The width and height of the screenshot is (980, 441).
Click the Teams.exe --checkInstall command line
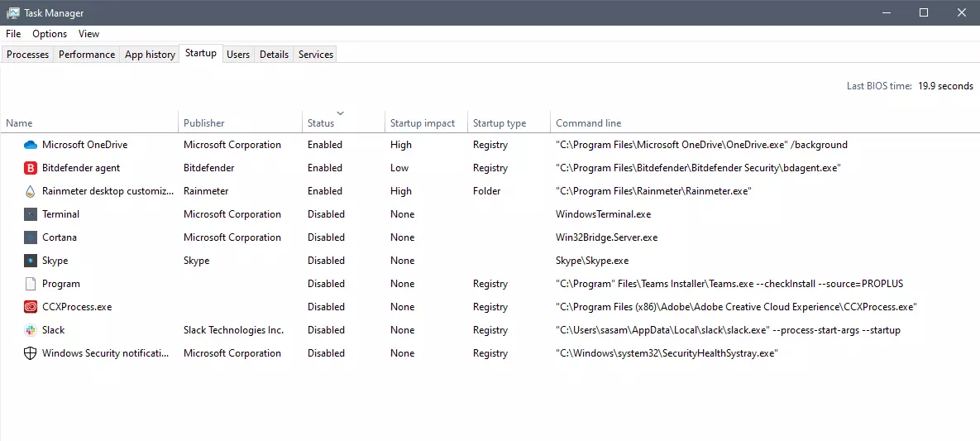[x=729, y=284]
